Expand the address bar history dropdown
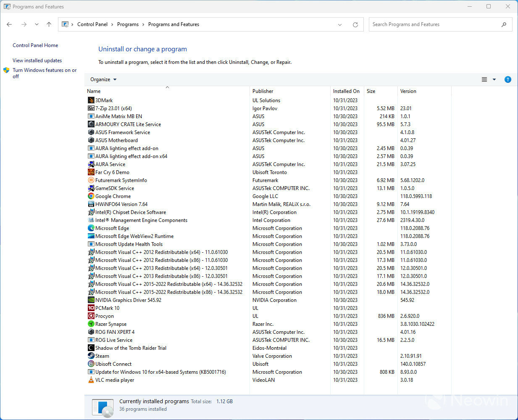 tap(340, 24)
